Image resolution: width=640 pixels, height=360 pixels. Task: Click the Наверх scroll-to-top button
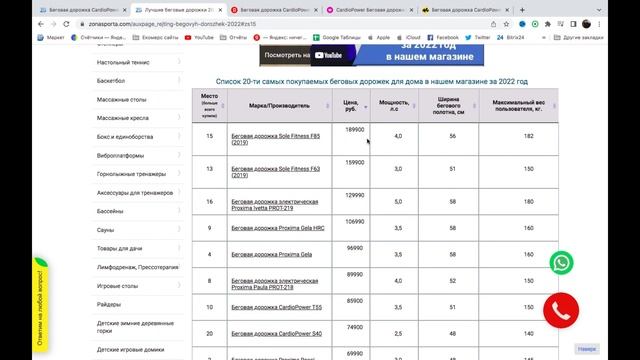click(587, 349)
